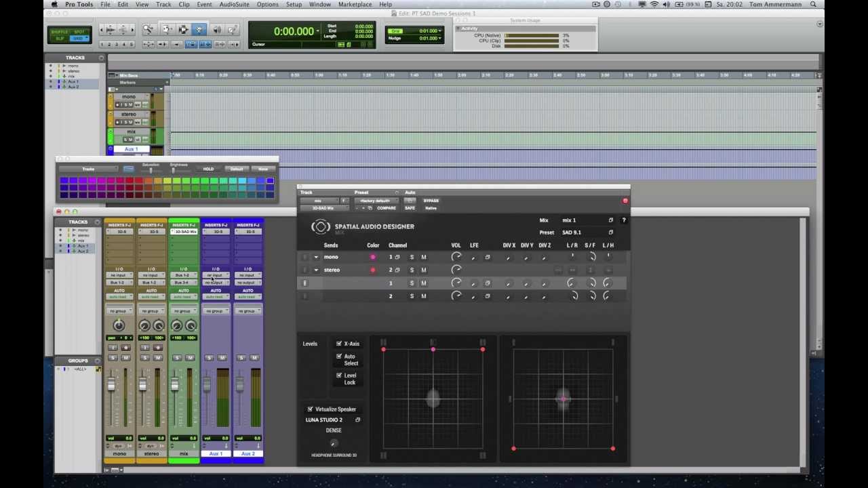Open the Setup menu
The width and height of the screenshot is (868, 488).
point(294,4)
